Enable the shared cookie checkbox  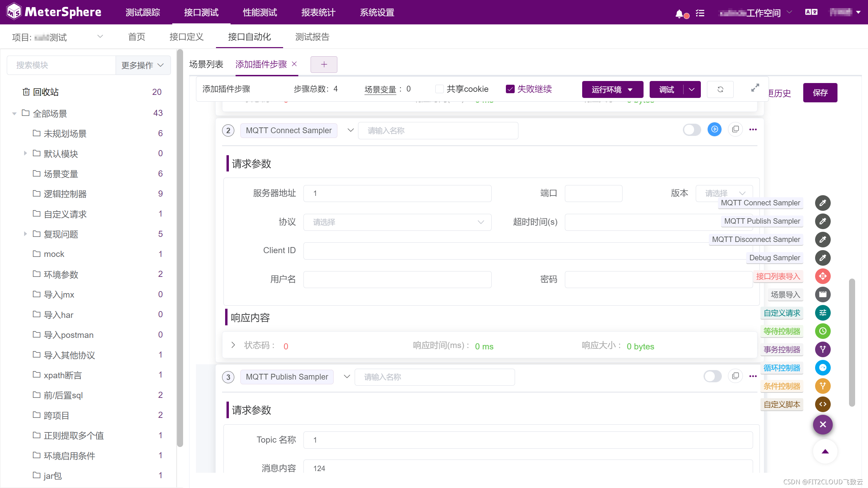point(439,89)
